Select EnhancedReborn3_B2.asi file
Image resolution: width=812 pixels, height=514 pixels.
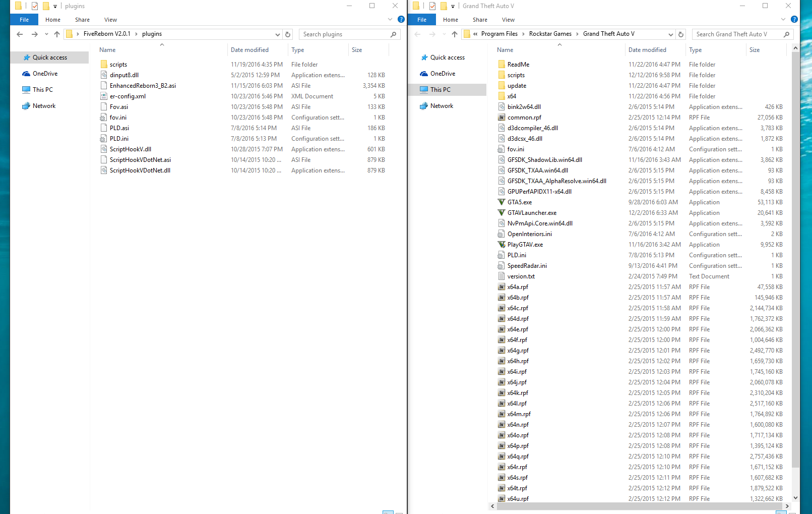pyautogui.click(x=143, y=86)
